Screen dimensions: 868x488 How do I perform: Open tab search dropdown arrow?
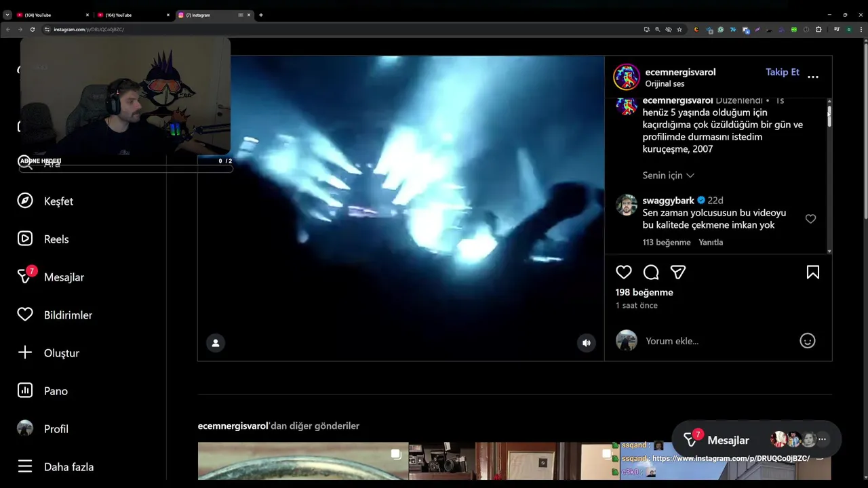(7, 15)
